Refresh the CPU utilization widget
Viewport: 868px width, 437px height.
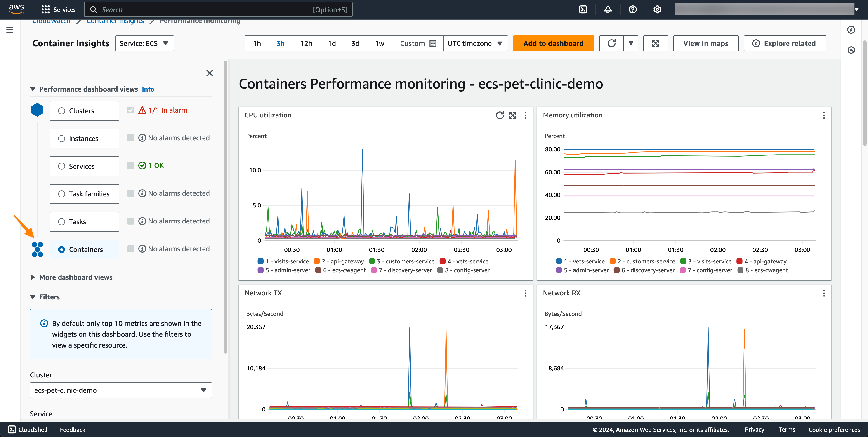pyautogui.click(x=500, y=115)
